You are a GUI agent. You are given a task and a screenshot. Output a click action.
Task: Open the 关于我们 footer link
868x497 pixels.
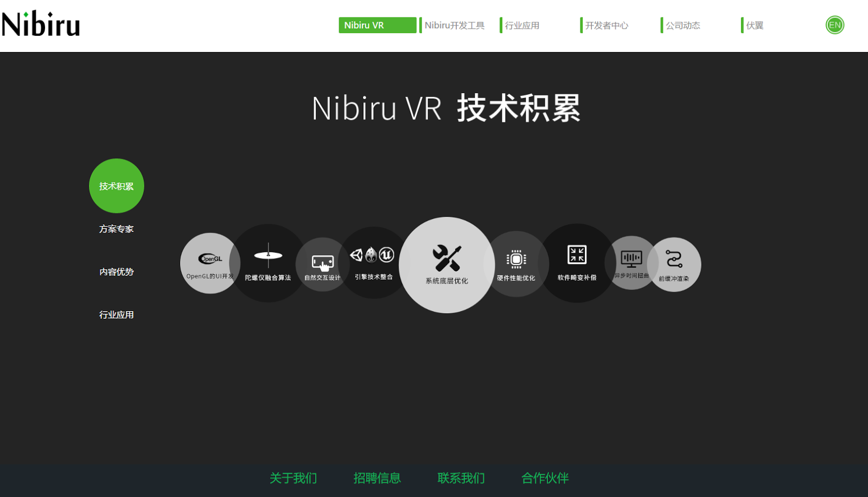tap(293, 478)
